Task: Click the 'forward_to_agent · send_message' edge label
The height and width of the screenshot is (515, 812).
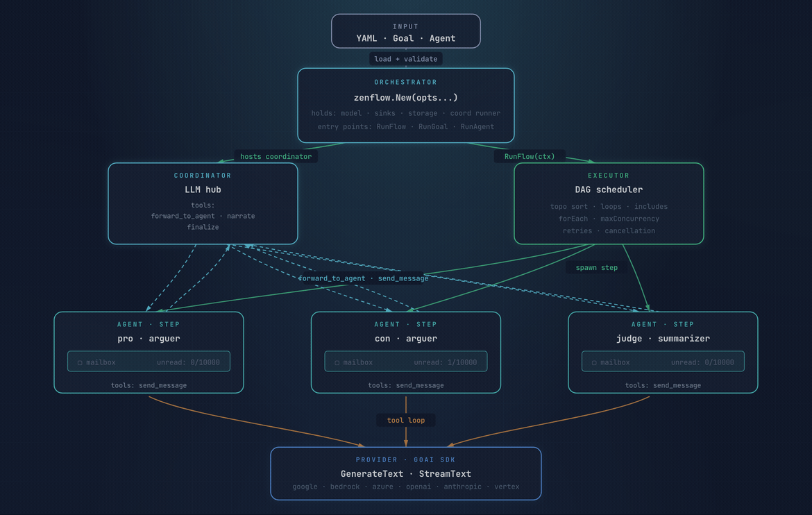Action: pos(364,279)
